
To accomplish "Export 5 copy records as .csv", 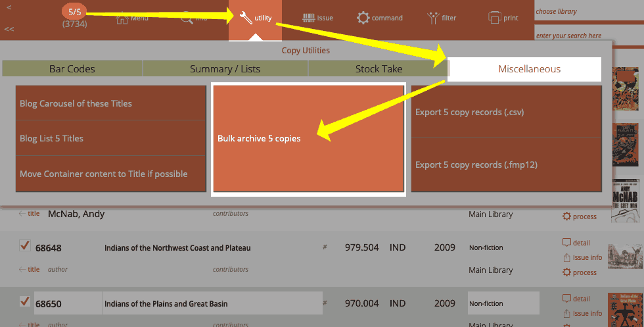I will click(x=506, y=112).
